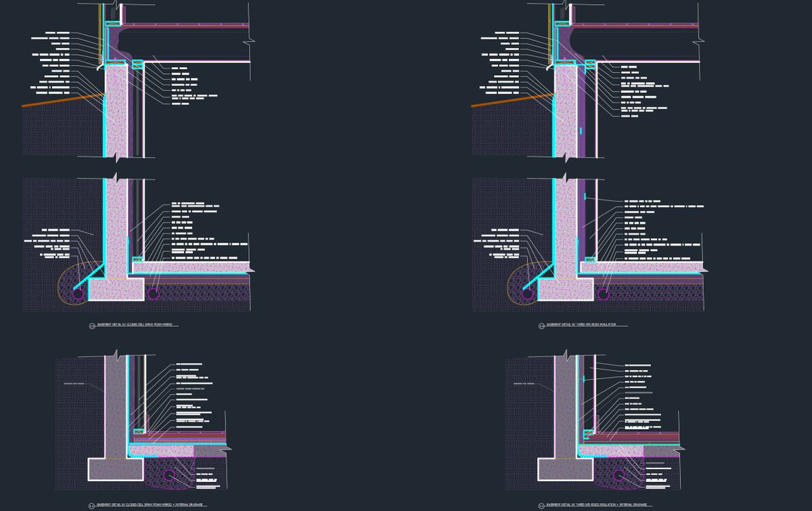Click the detail 13 callout bubble
Image resolution: width=812 pixels, height=511 pixels.
coord(541,326)
